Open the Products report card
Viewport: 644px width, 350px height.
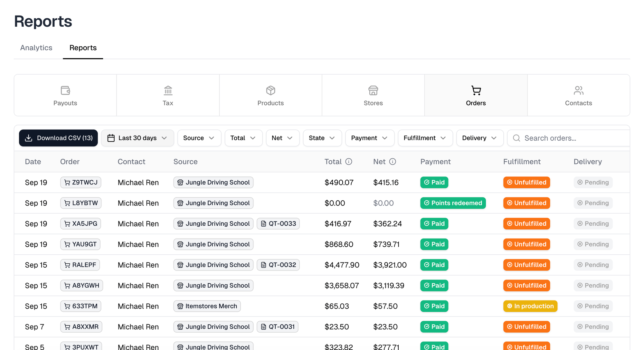coord(270,95)
